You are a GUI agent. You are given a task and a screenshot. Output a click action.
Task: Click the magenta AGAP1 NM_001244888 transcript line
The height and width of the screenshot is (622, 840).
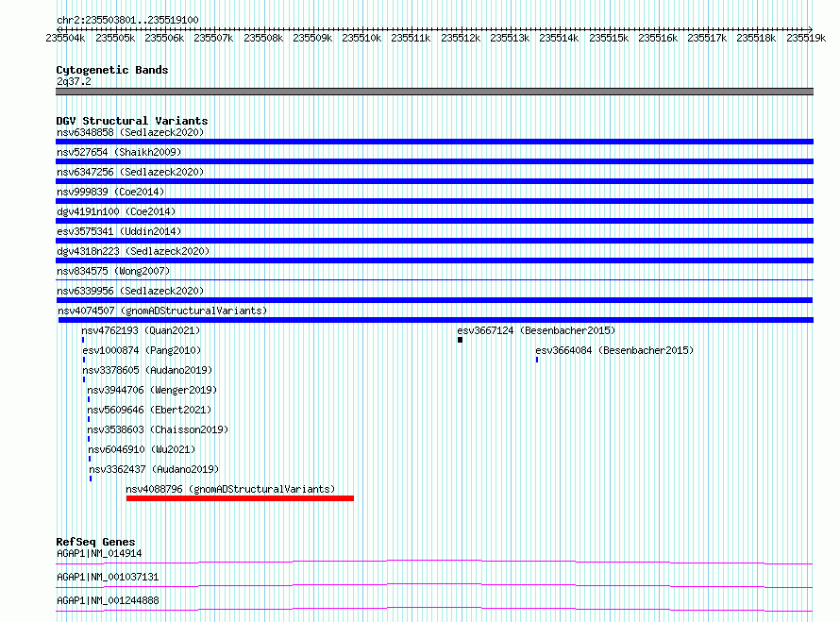coord(434,609)
